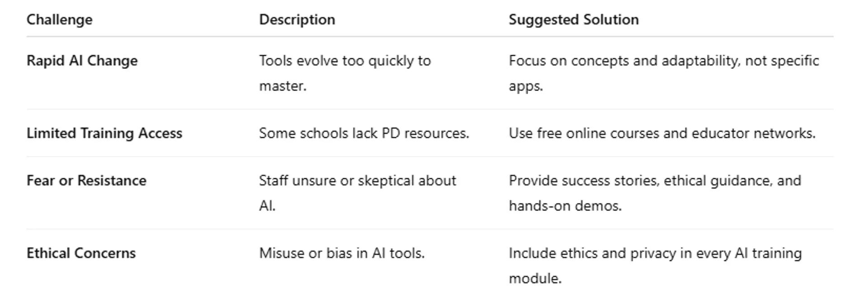Click the words 'hands-on demos'
This screenshot has width=868, height=301.
coord(565,206)
